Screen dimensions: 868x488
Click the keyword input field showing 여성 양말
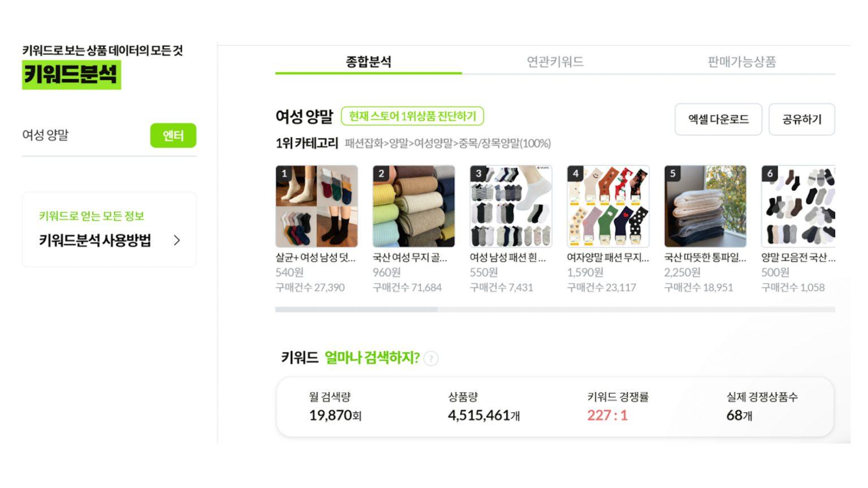pos(85,136)
